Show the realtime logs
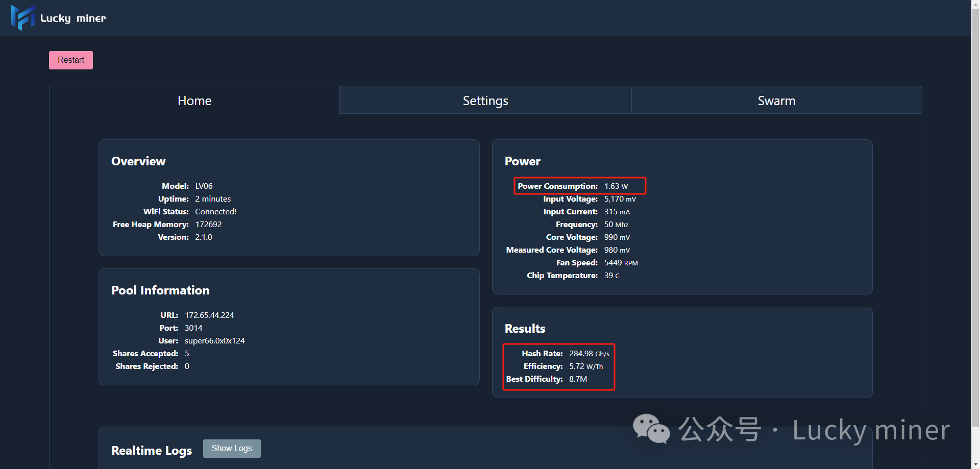 pyautogui.click(x=232, y=448)
